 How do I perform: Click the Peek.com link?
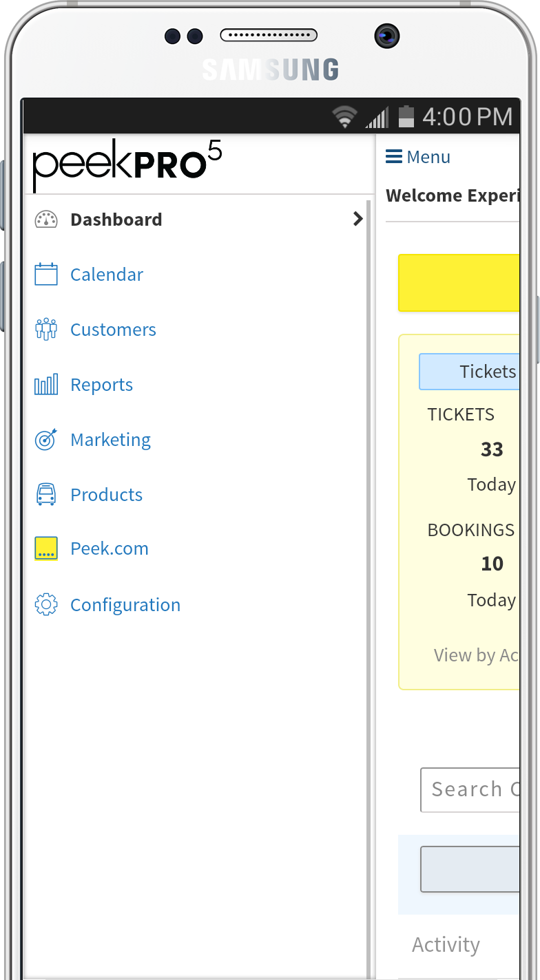pyautogui.click(x=110, y=548)
